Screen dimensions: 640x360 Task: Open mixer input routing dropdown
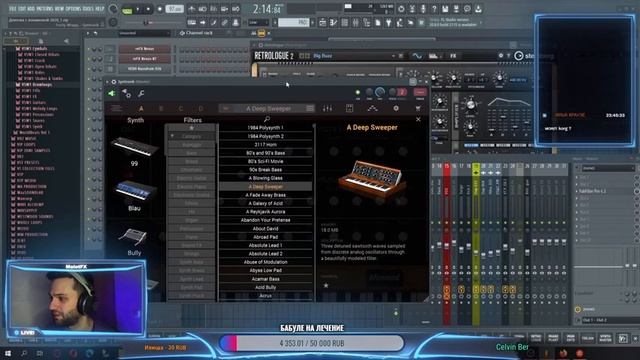[608, 168]
